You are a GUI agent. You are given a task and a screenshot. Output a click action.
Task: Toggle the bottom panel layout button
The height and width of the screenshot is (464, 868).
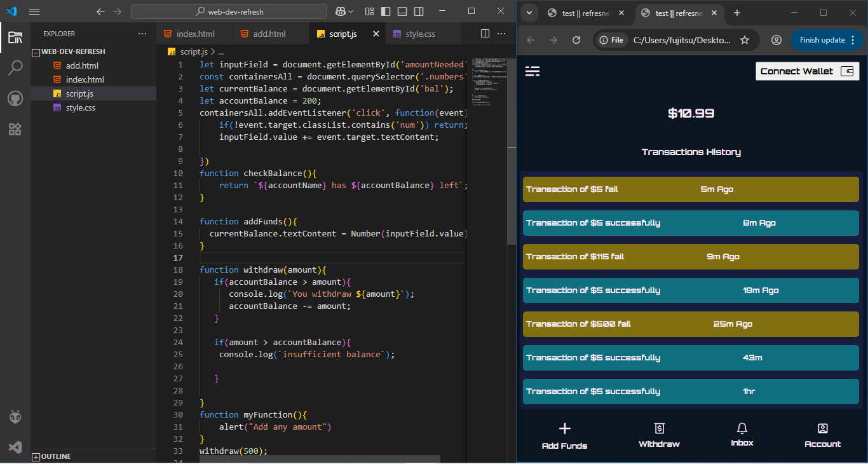click(x=402, y=11)
